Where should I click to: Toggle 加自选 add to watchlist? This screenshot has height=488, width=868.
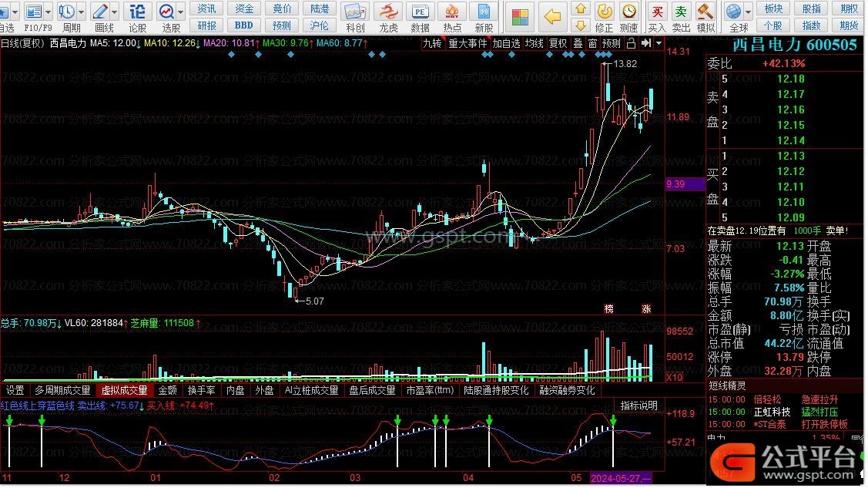507,43
